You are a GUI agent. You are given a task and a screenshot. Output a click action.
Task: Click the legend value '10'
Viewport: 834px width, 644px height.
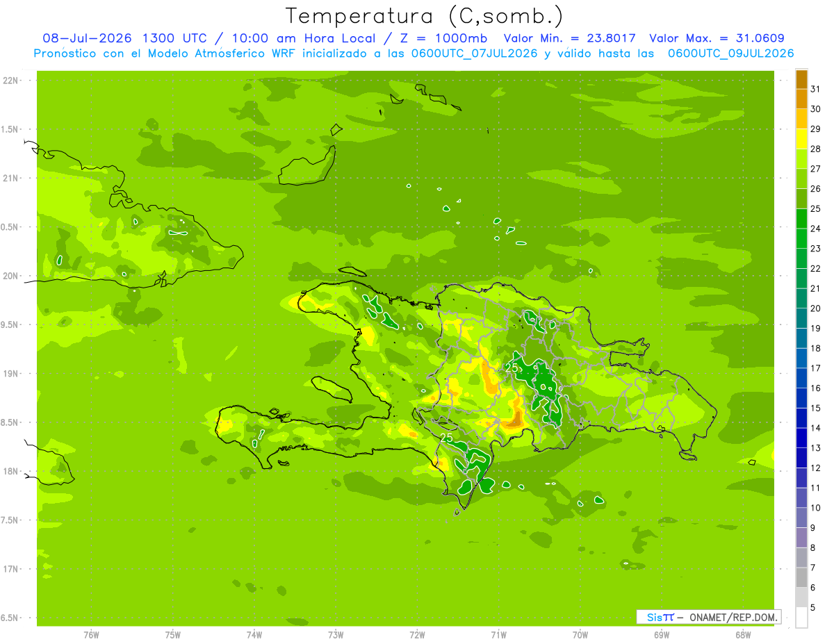click(816, 508)
